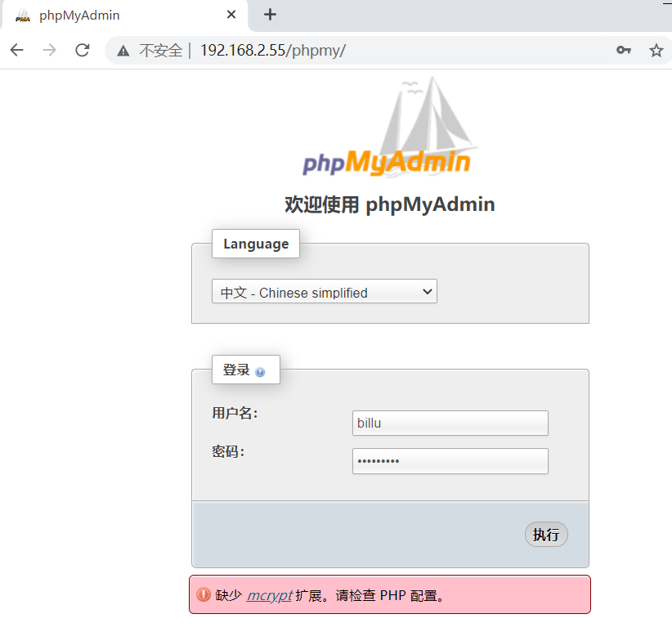Open the saved passwords key icon
Screen dimensions: 672x641
tap(624, 50)
